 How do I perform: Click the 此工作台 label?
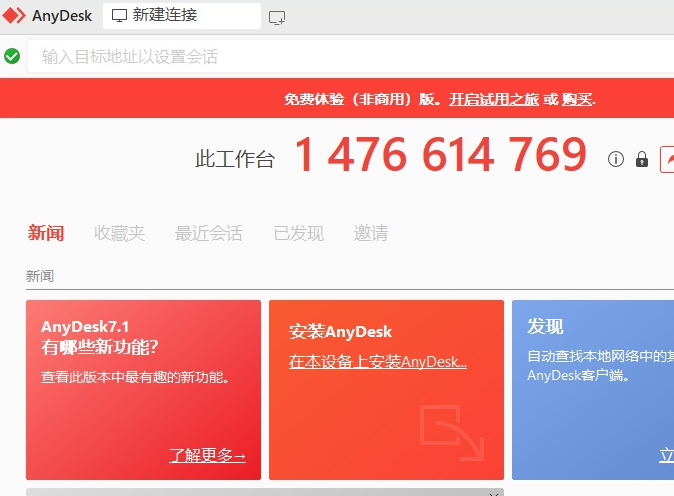[x=235, y=159]
